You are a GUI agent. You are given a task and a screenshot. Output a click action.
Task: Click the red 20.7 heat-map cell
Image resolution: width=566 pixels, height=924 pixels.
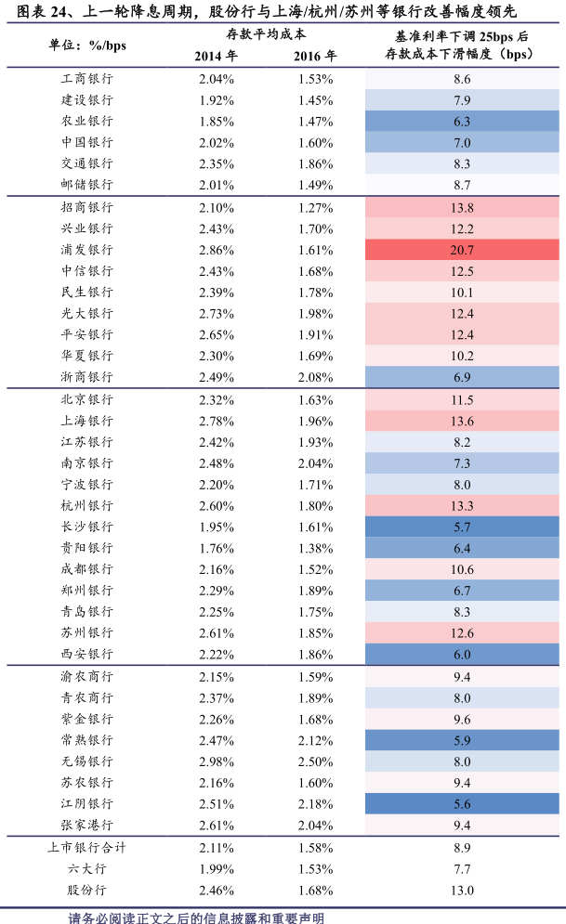[462, 250]
